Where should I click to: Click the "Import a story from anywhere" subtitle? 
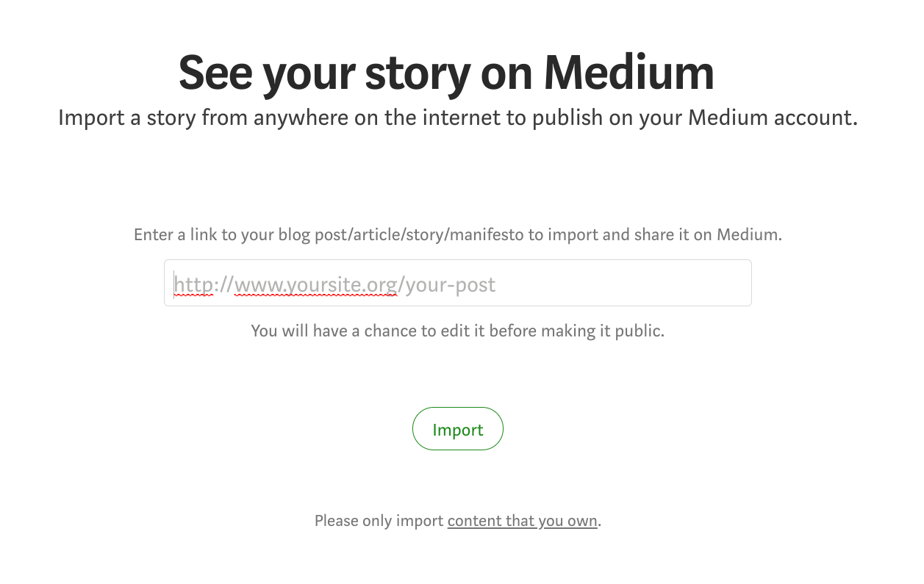[x=457, y=118]
